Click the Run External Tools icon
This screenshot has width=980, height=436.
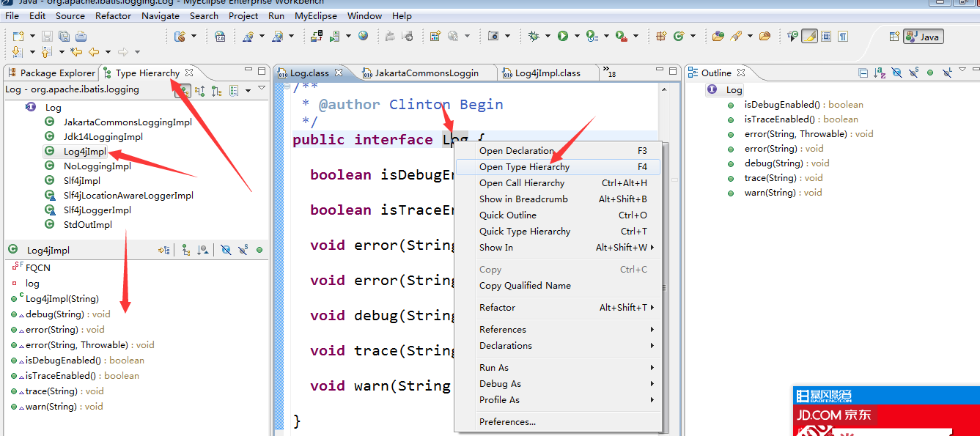click(621, 36)
